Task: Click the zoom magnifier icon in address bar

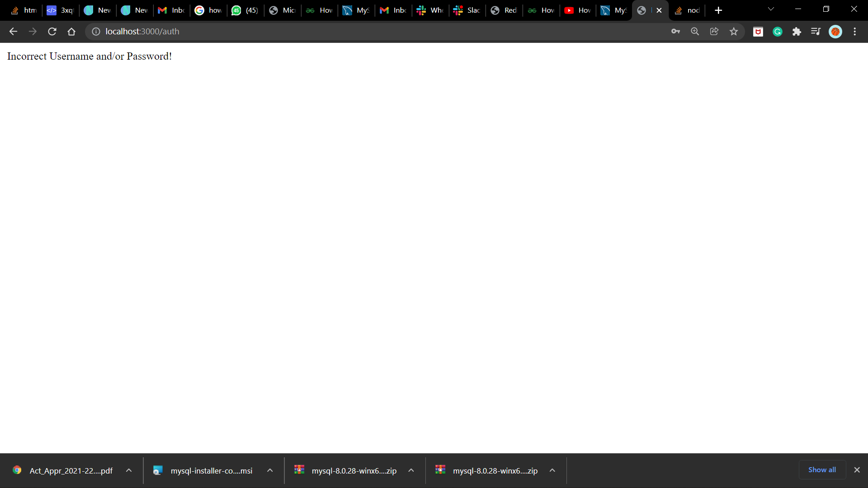Action: point(695,32)
